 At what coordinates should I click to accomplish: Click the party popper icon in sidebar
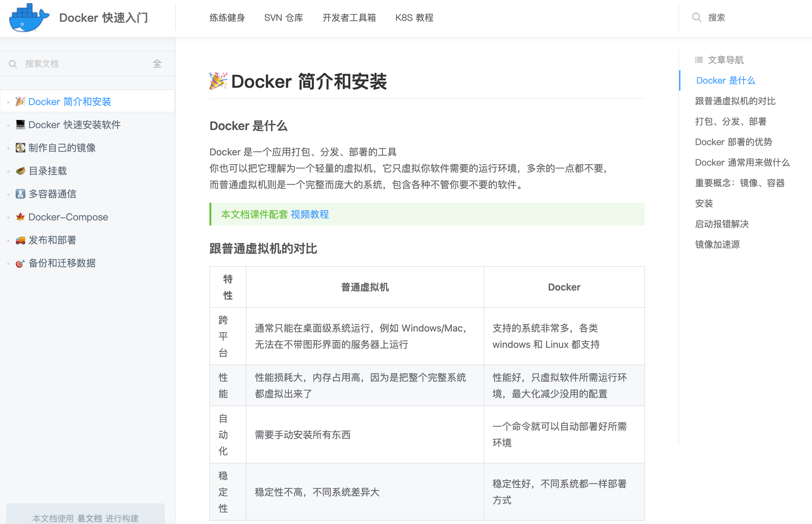point(20,102)
